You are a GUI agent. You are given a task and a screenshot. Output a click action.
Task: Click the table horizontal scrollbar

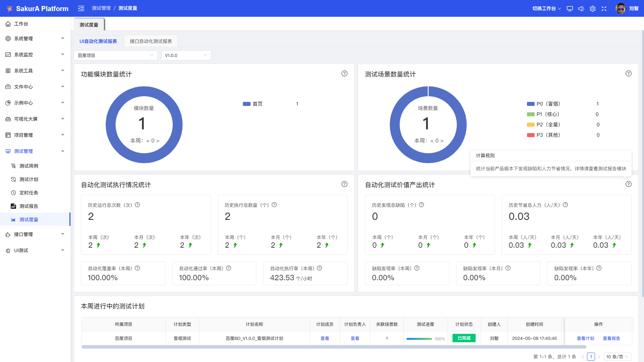[x=334, y=347]
